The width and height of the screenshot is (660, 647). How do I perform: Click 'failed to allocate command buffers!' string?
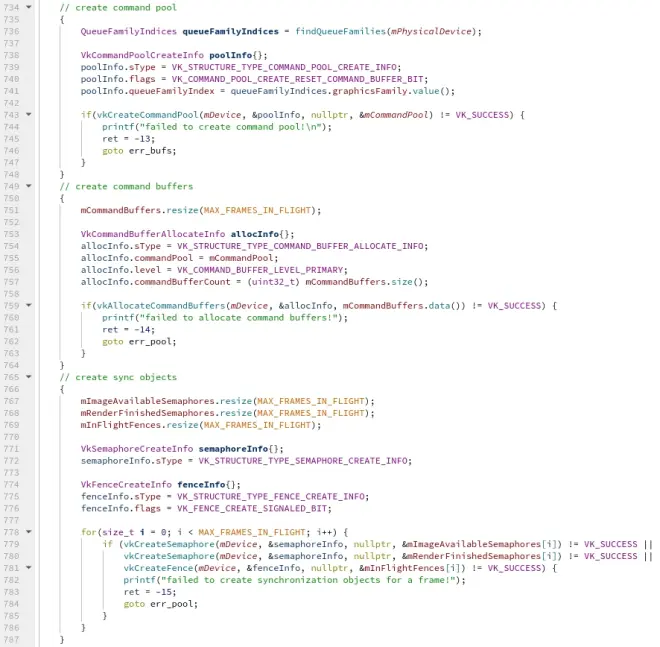[241, 317]
